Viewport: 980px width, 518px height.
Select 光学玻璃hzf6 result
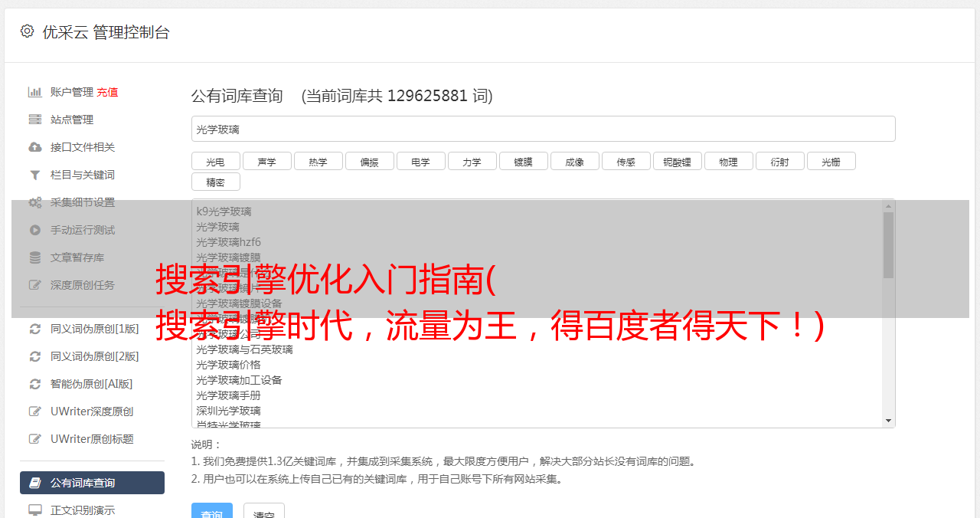(228, 242)
